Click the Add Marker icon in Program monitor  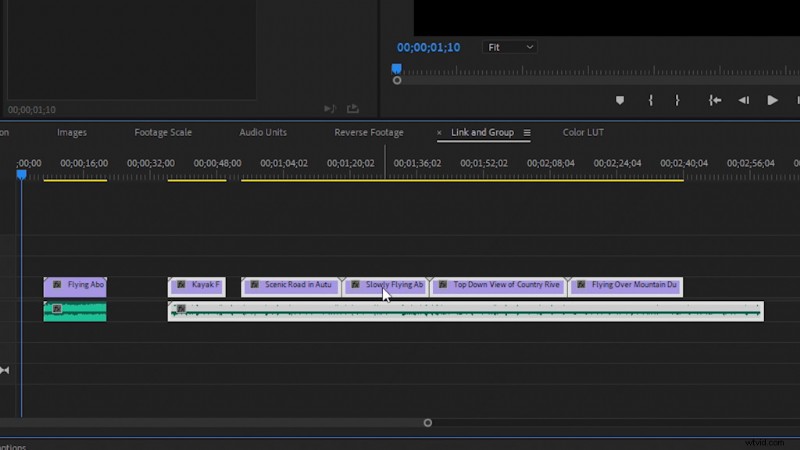pos(619,101)
